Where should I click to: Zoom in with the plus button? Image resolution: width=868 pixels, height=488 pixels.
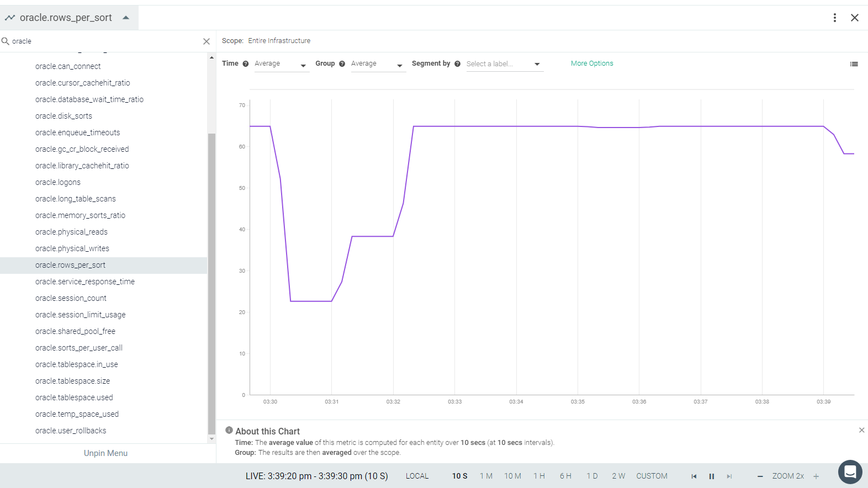(x=816, y=476)
